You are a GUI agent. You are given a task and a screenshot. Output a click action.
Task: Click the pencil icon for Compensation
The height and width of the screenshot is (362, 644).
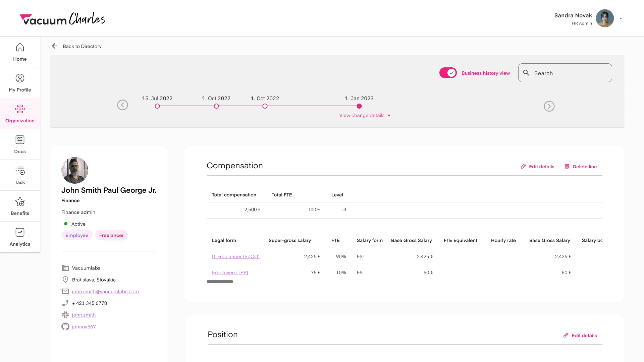(523, 166)
